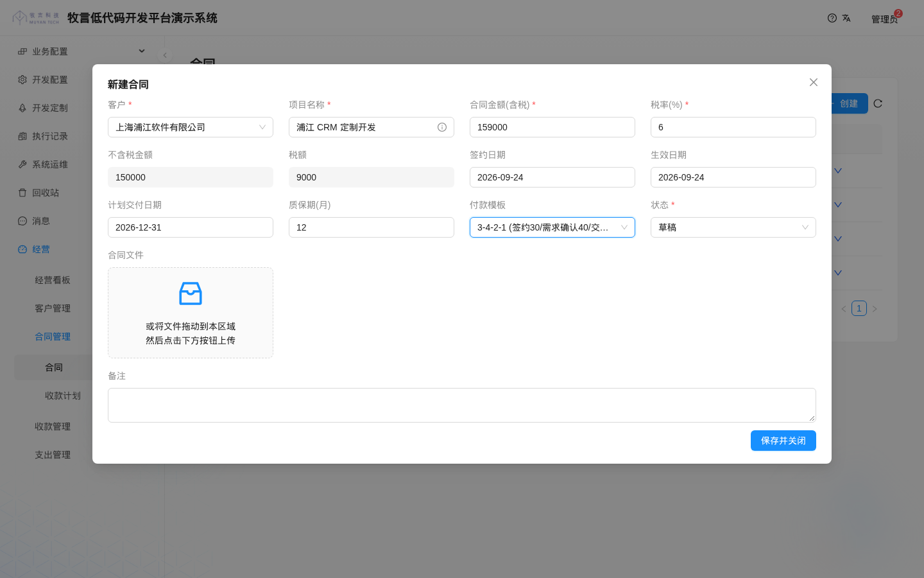The height and width of the screenshot is (578, 924).
Task: Click the 备注 text area
Action: click(462, 405)
